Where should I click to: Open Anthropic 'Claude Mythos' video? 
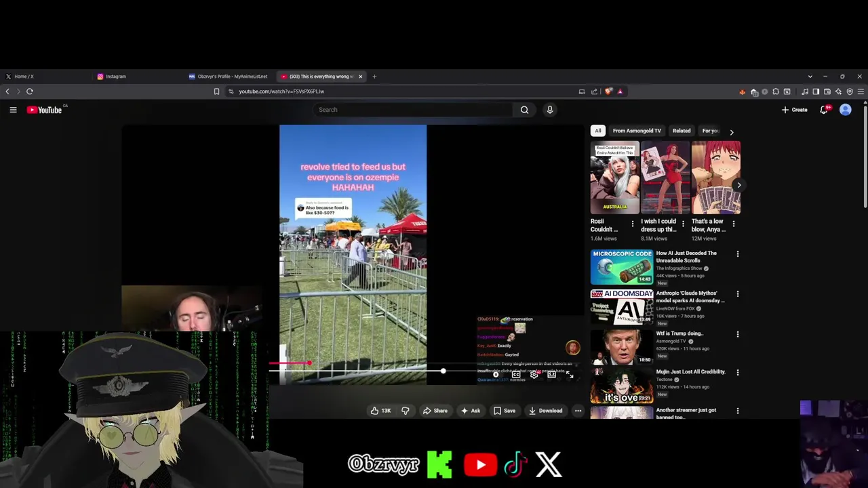(690, 297)
